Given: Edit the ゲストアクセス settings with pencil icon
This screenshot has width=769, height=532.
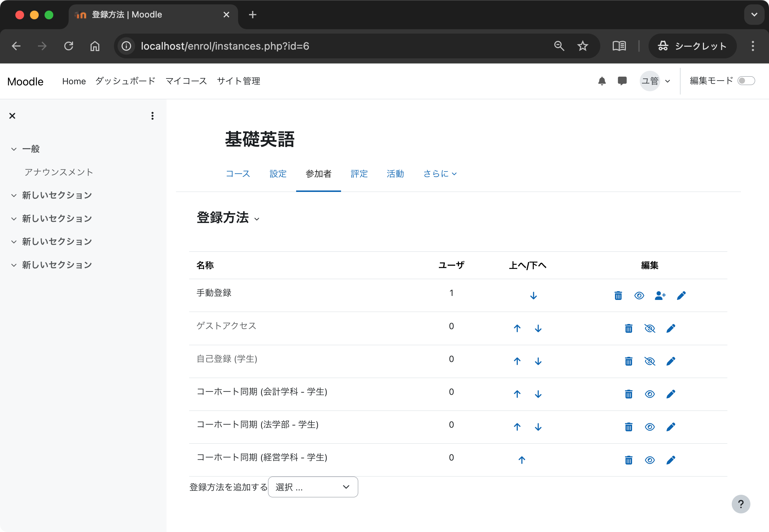Looking at the screenshot, I should tap(671, 328).
